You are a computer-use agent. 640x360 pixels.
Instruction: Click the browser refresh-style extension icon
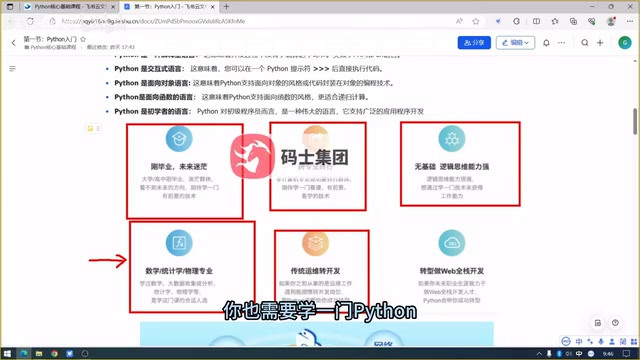point(517,21)
